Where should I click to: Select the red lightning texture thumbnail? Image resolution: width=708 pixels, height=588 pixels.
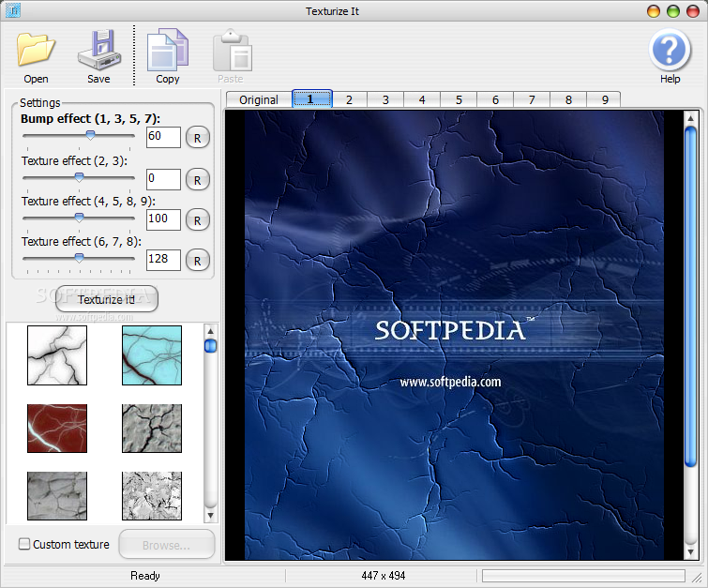(57, 429)
